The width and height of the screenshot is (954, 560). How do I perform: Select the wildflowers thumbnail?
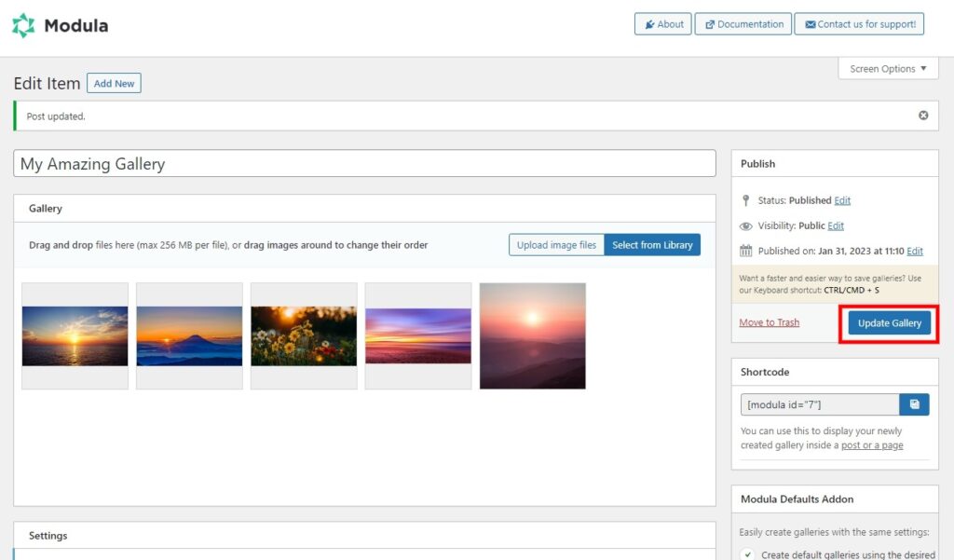click(x=304, y=336)
